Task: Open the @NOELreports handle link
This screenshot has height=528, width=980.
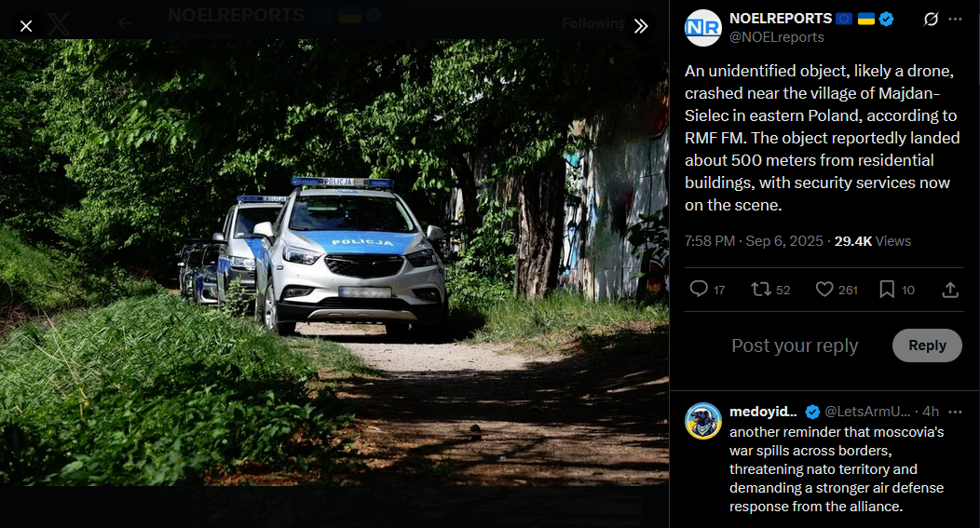Action: [x=776, y=37]
